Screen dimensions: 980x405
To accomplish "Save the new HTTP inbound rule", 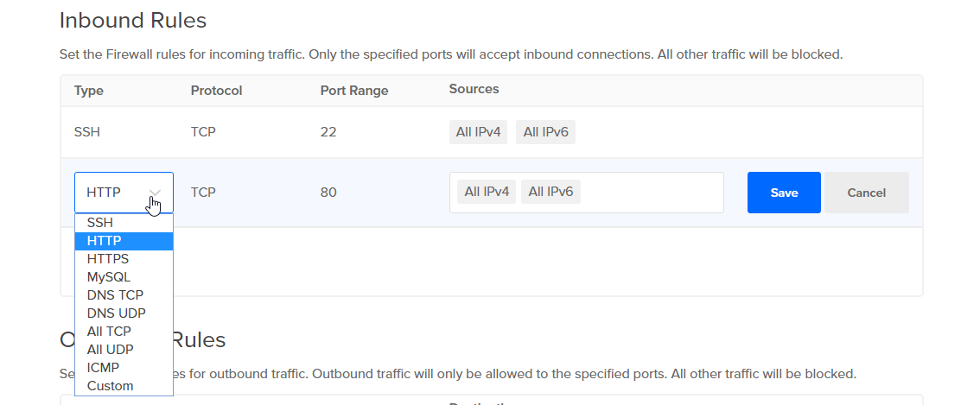I will pos(784,193).
